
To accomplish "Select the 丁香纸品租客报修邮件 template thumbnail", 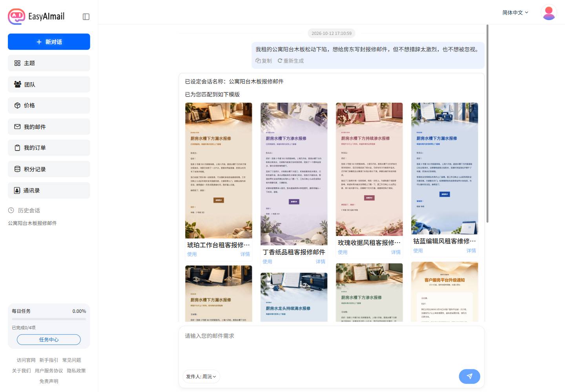I will click(x=294, y=174).
